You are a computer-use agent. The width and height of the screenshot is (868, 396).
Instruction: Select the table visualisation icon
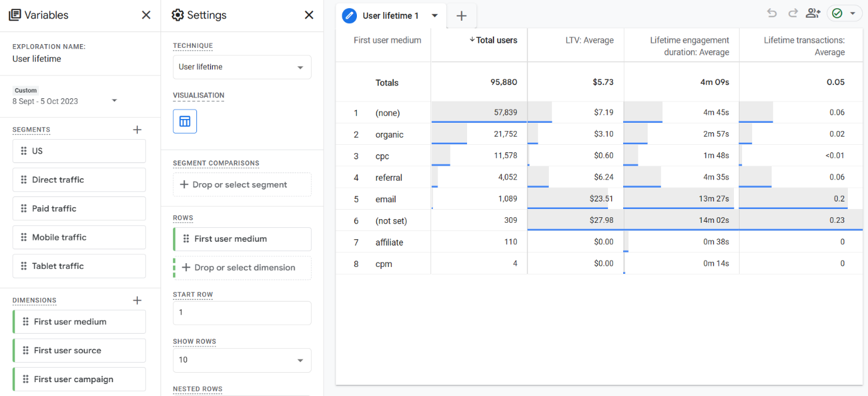[185, 122]
